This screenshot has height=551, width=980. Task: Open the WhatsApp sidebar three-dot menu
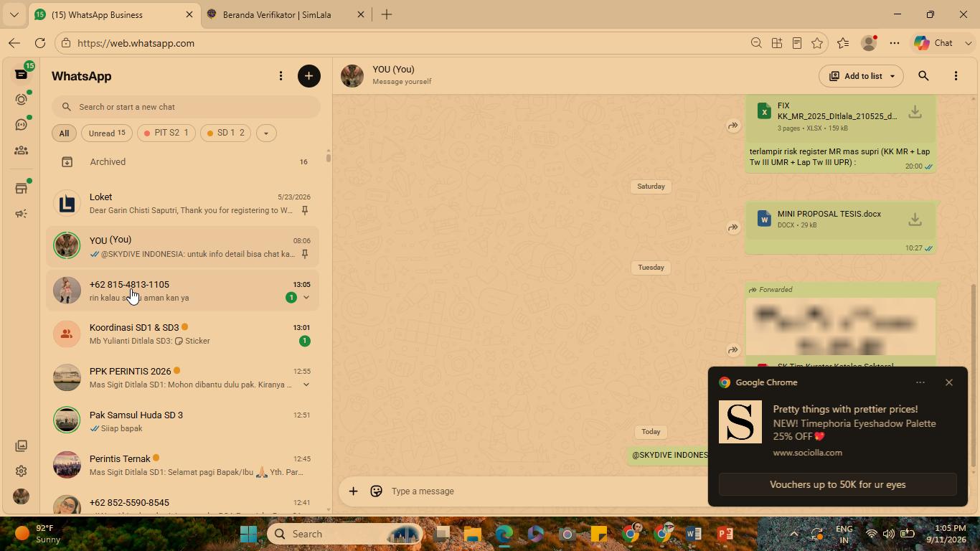281,76
